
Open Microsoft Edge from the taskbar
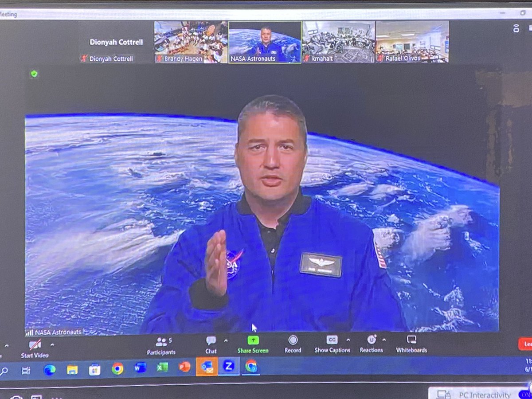(49, 369)
